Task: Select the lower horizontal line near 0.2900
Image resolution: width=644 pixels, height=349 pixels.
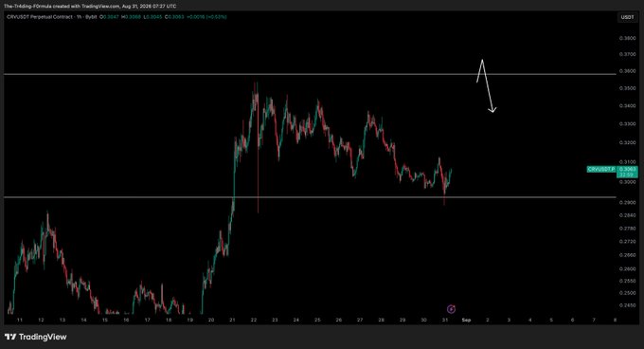Action: 310,197
